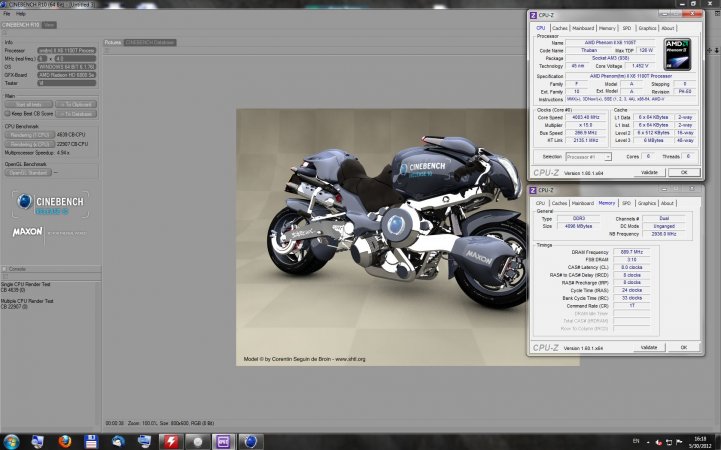Viewport: 721px width, 450px height.
Task: Click OK in the top CPU-Z window
Action: (684, 172)
